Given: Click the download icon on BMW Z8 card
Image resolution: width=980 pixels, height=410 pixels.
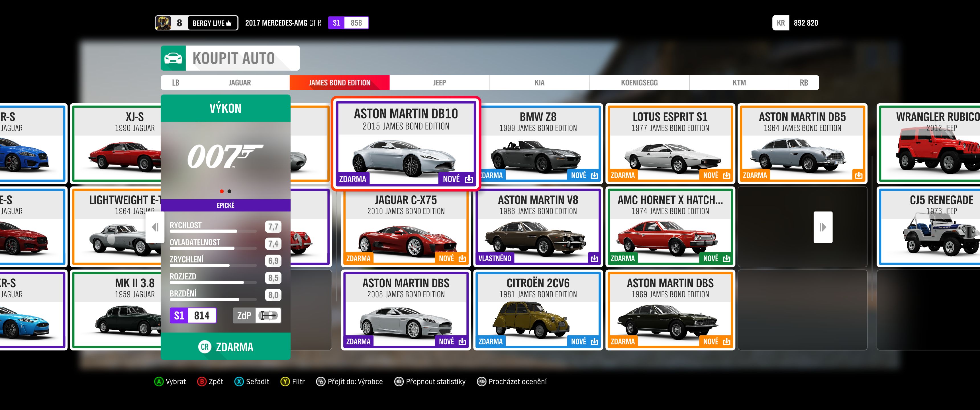Looking at the screenshot, I should pyautogui.click(x=594, y=175).
